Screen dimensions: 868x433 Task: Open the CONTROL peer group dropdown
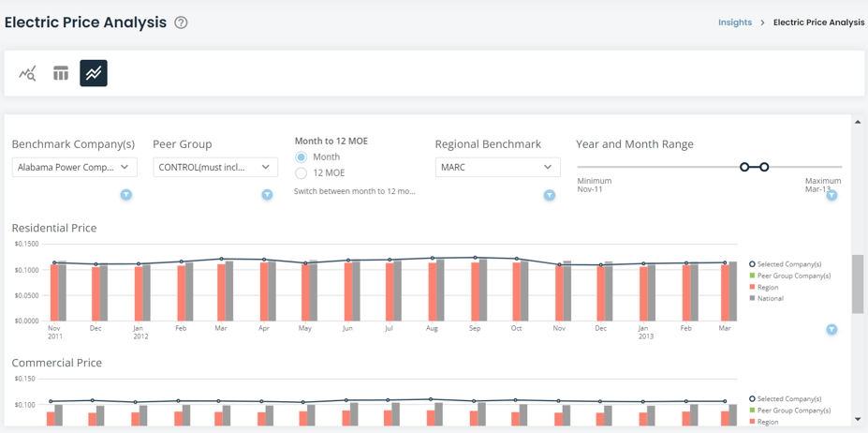[x=215, y=167]
